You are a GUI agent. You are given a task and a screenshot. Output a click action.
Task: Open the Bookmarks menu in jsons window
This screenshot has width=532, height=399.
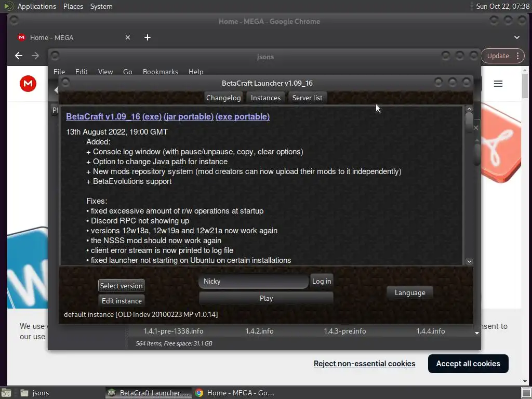point(161,72)
